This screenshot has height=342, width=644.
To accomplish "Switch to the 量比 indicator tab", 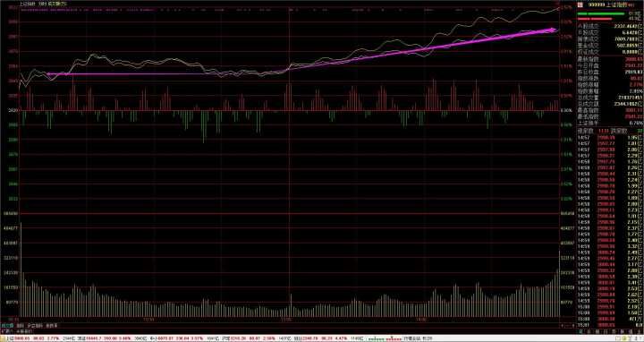I will click(x=20, y=325).
